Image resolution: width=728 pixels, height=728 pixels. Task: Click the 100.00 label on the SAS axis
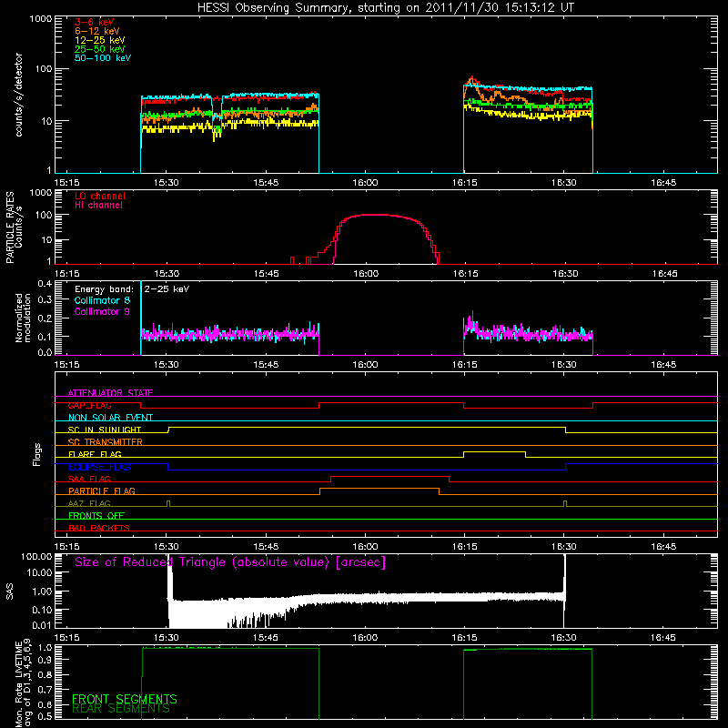coord(36,557)
